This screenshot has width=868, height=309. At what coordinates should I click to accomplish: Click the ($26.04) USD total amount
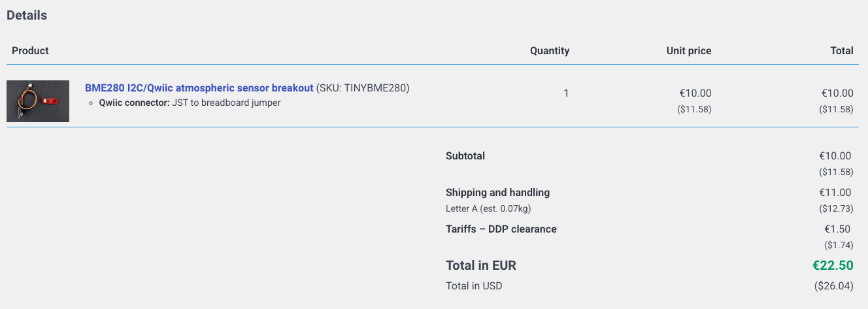[833, 286]
